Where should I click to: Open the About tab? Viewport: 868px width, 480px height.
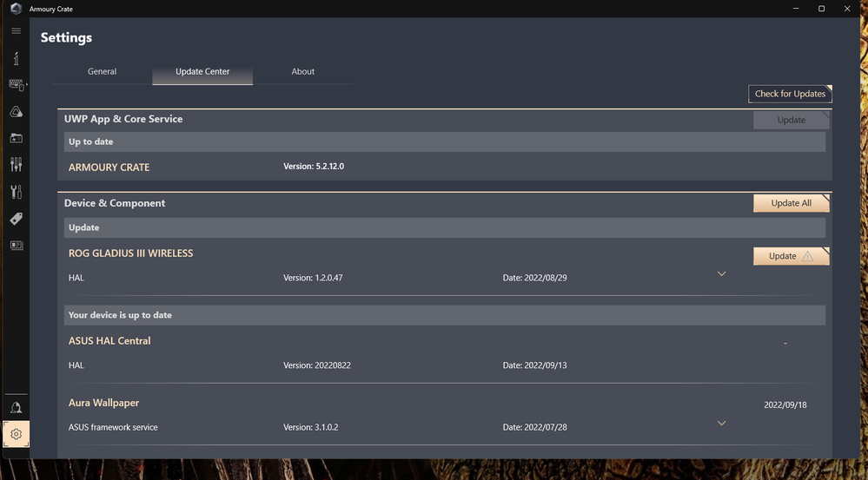303,71
